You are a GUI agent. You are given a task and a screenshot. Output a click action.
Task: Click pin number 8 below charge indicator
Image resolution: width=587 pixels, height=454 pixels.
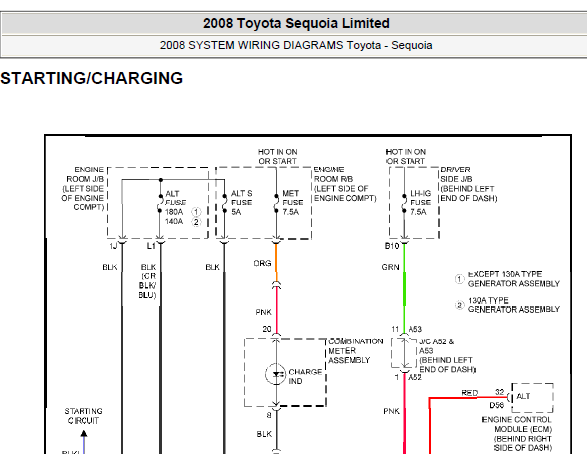click(x=269, y=415)
